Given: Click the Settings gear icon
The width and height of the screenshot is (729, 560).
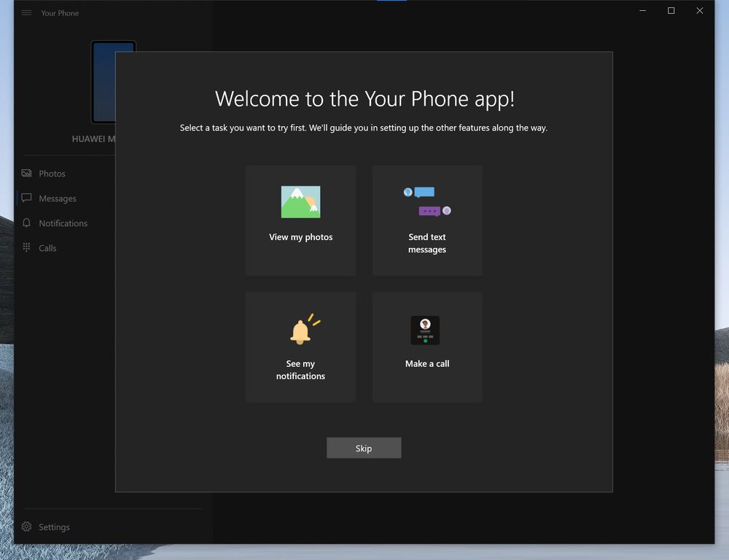Looking at the screenshot, I should [x=26, y=526].
